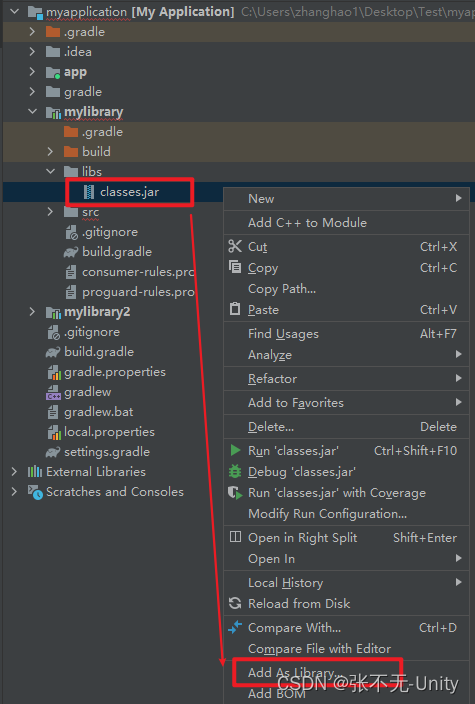The height and width of the screenshot is (704, 475).
Task: Click the app module folder icon
Action: coord(53,72)
